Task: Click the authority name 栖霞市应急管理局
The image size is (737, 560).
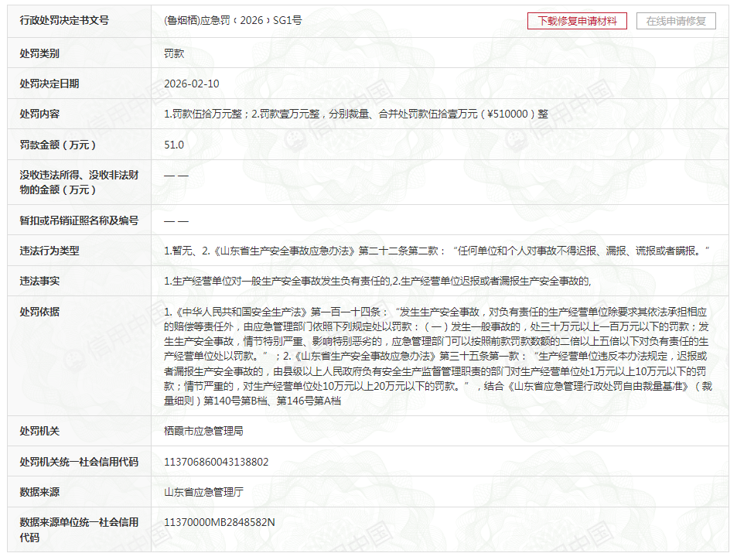Action: pyautogui.click(x=203, y=431)
